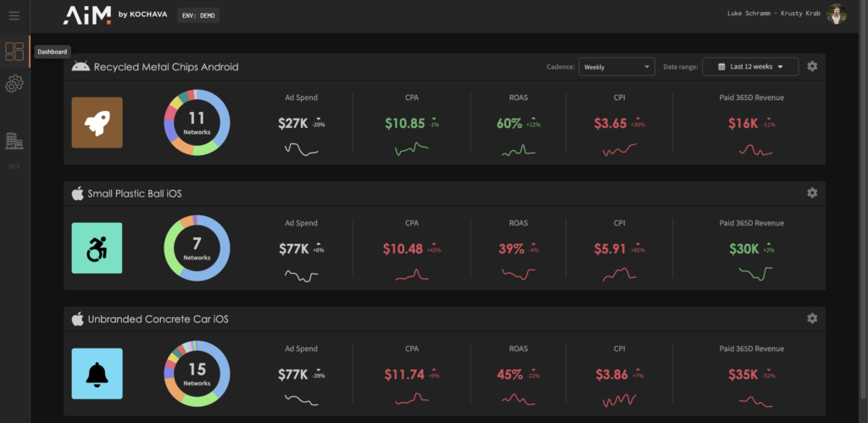Viewport: 868px width, 423px height.
Task: Click the user profile avatar
Action: point(837,14)
